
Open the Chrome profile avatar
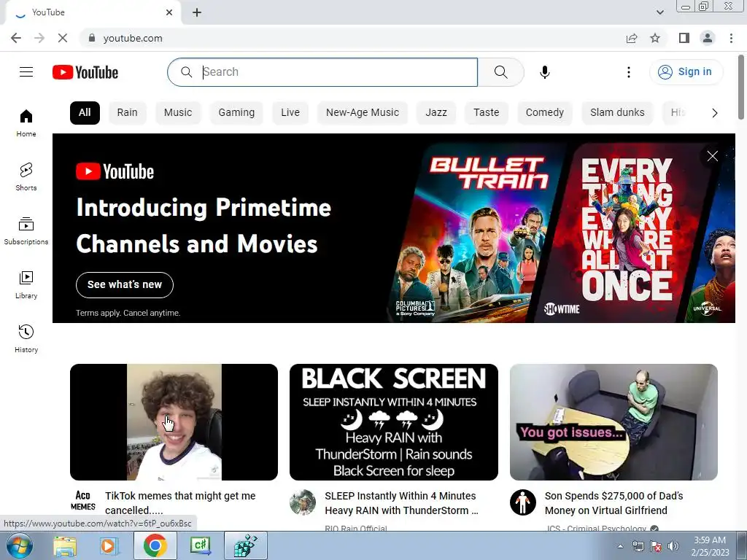pos(708,38)
